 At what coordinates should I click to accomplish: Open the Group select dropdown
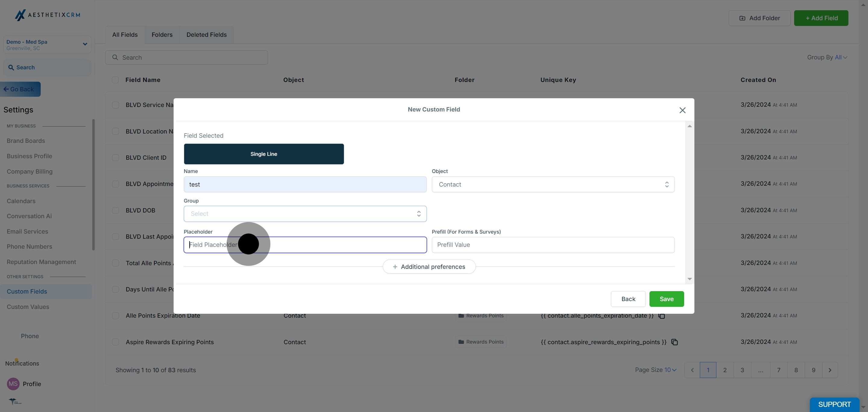pos(305,214)
